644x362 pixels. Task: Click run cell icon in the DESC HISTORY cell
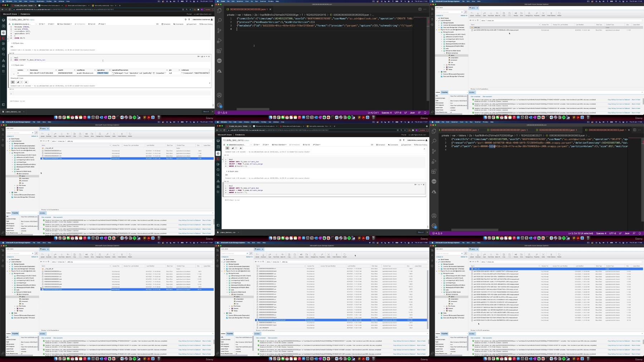coord(199,56)
